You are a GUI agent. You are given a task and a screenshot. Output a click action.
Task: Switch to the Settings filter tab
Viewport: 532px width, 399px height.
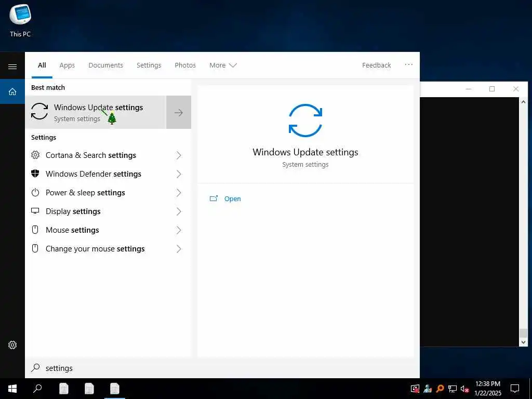click(149, 65)
